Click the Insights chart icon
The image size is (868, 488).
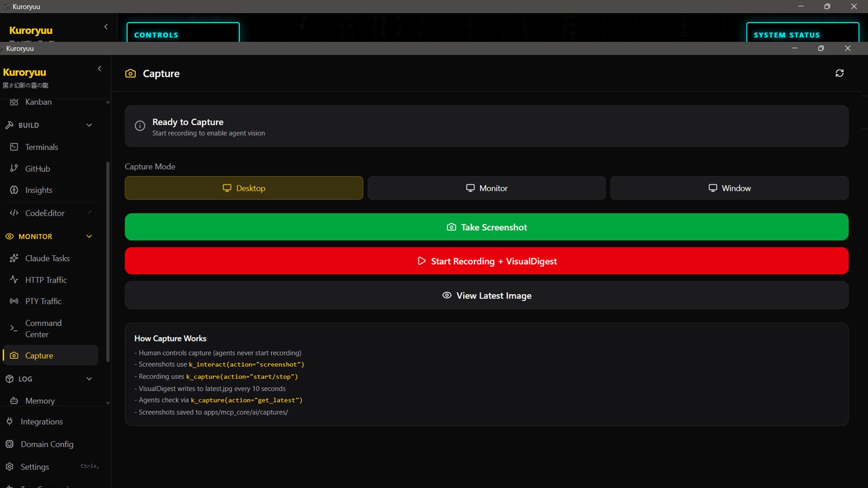[x=14, y=190]
